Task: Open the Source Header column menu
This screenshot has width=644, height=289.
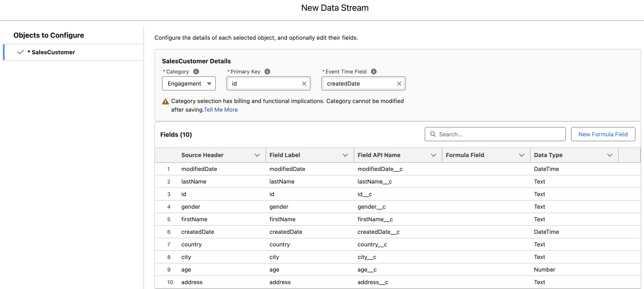Action: [x=257, y=155]
